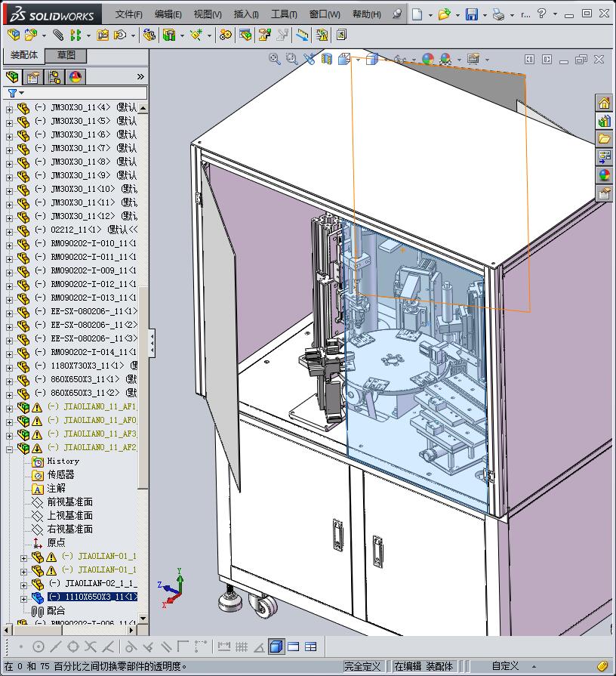This screenshot has height=676, width=616.
Task: Select the 配合 mates folder
Action: [56, 610]
